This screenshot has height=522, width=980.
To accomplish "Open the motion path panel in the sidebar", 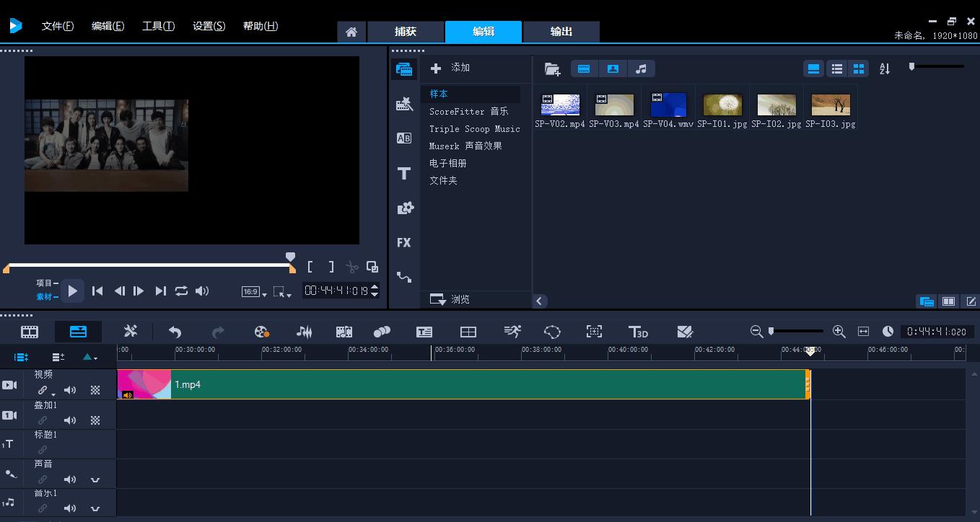I will (404, 277).
